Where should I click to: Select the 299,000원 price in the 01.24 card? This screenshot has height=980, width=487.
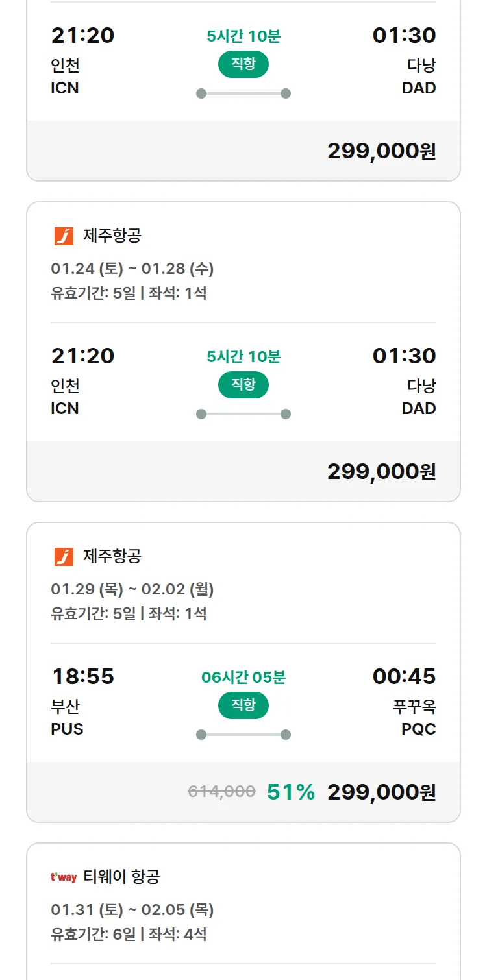pos(381,472)
